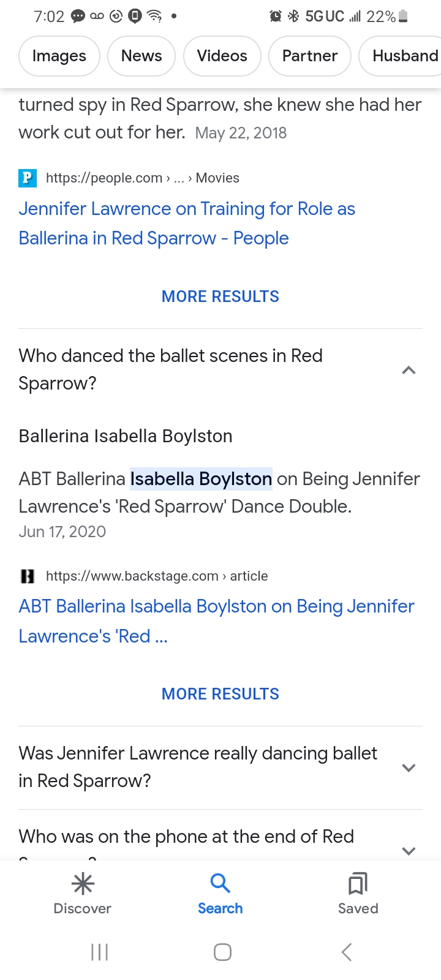Open the Android recent apps icon
The image size is (441, 980).
click(99, 952)
